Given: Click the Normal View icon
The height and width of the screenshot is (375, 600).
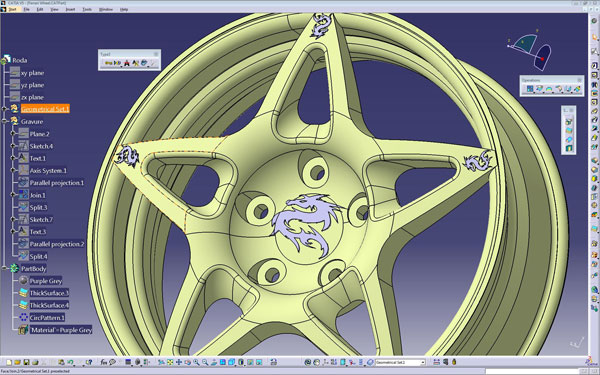Looking at the screenshot, I should [x=214, y=362].
